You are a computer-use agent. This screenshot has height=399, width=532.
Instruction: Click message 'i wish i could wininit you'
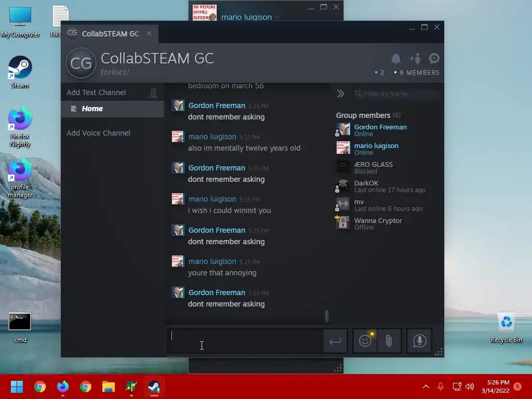pyautogui.click(x=229, y=210)
